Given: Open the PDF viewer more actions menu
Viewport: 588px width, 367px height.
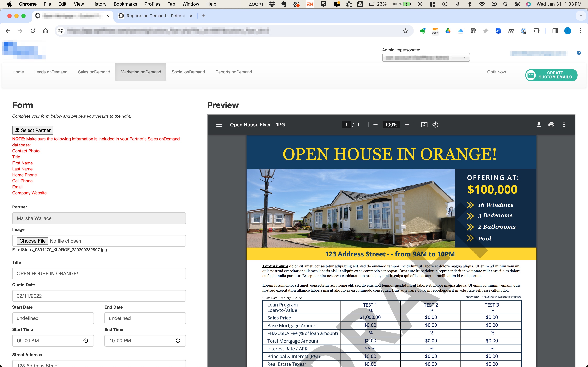Looking at the screenshot, I should pyautogui.click(x=564, y=124).
